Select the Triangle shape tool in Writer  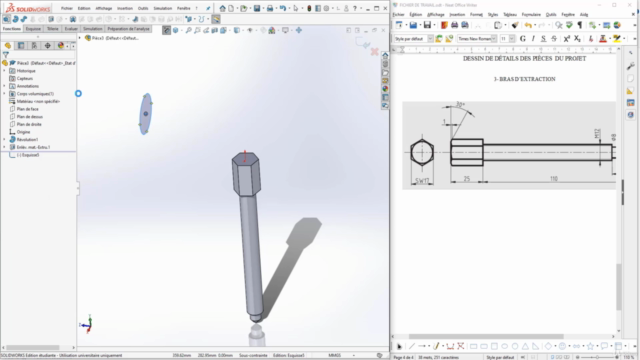point(525,346)
